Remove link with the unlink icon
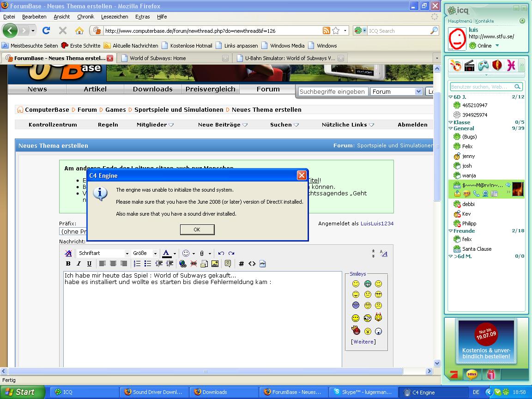Viewport: 532px width, 399px height. [194, 264]
